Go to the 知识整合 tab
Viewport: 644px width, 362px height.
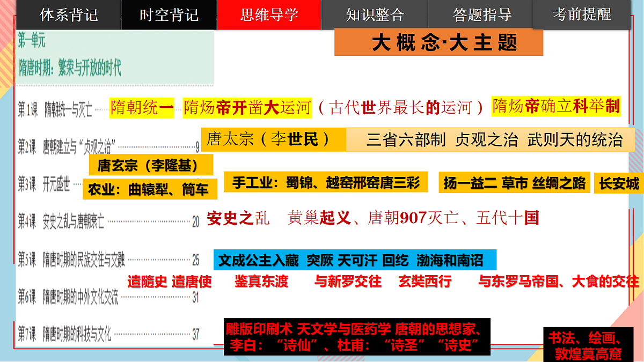375,15
